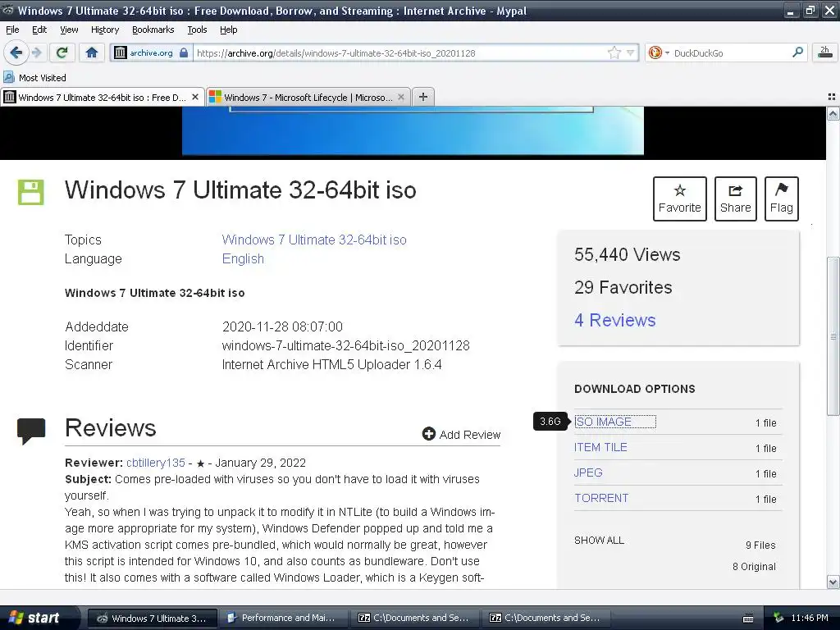Click the 9 Files count

pos(760,545)
